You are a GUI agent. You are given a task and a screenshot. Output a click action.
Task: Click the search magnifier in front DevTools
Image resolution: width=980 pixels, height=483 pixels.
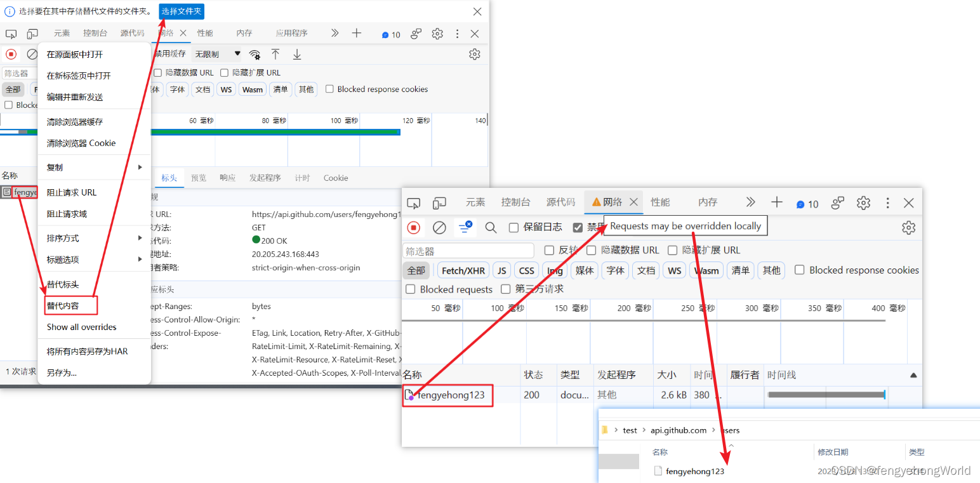491,227
